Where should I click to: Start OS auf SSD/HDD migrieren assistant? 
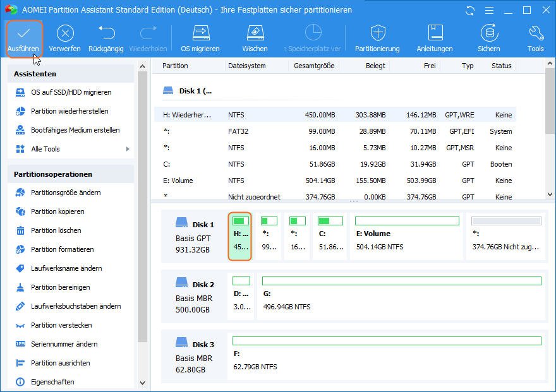click(71, 92)
